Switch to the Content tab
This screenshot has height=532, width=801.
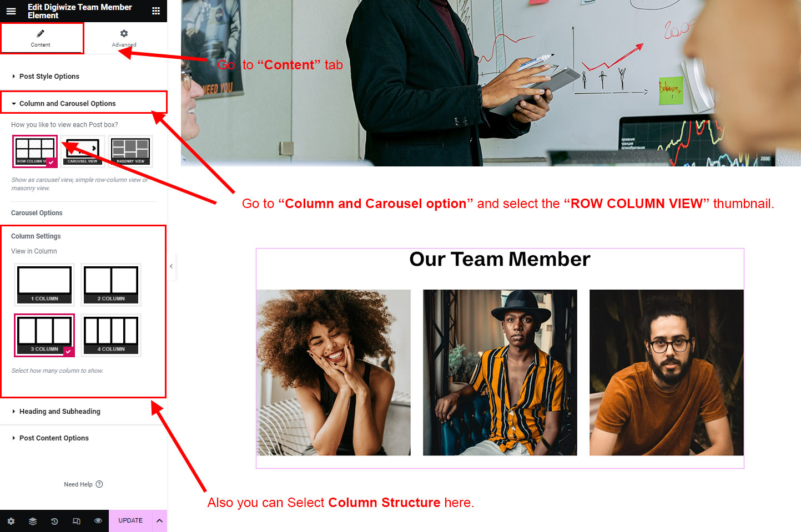[42, 38]
